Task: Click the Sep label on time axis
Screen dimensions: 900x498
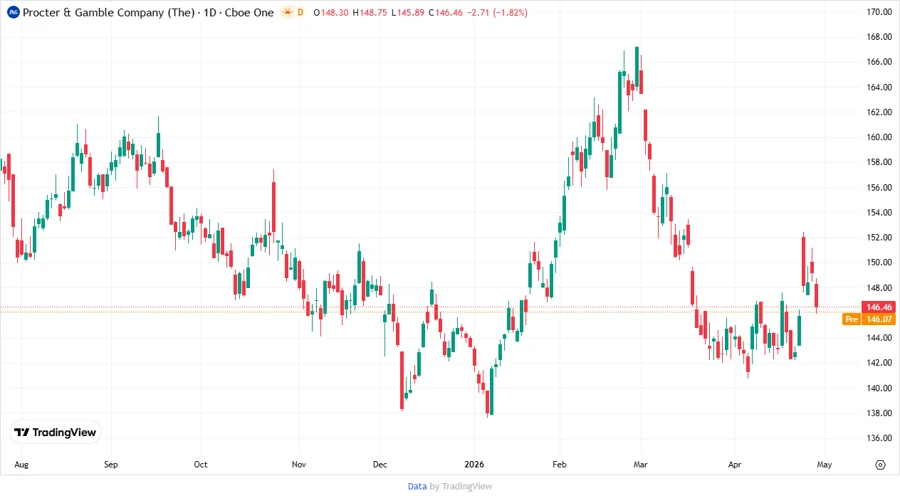Action: click(111, 465)
